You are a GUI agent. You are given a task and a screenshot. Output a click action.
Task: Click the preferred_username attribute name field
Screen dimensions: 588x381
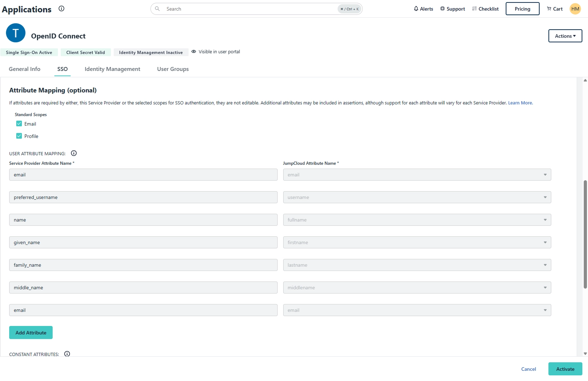click(143, 197)
